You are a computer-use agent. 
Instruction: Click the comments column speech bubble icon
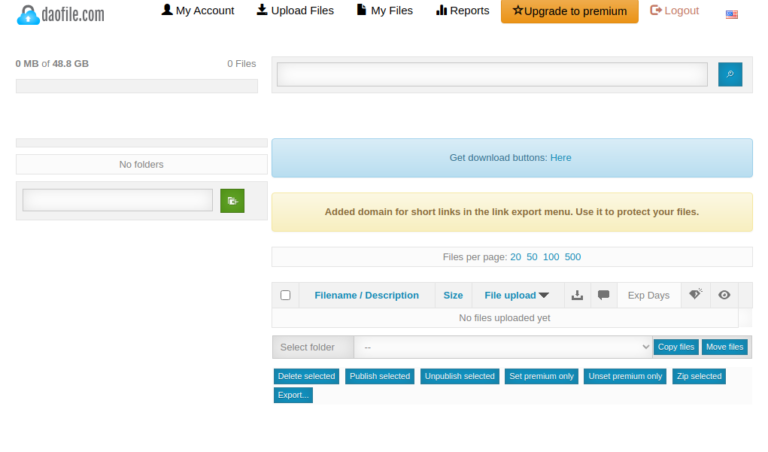(603, 295)
